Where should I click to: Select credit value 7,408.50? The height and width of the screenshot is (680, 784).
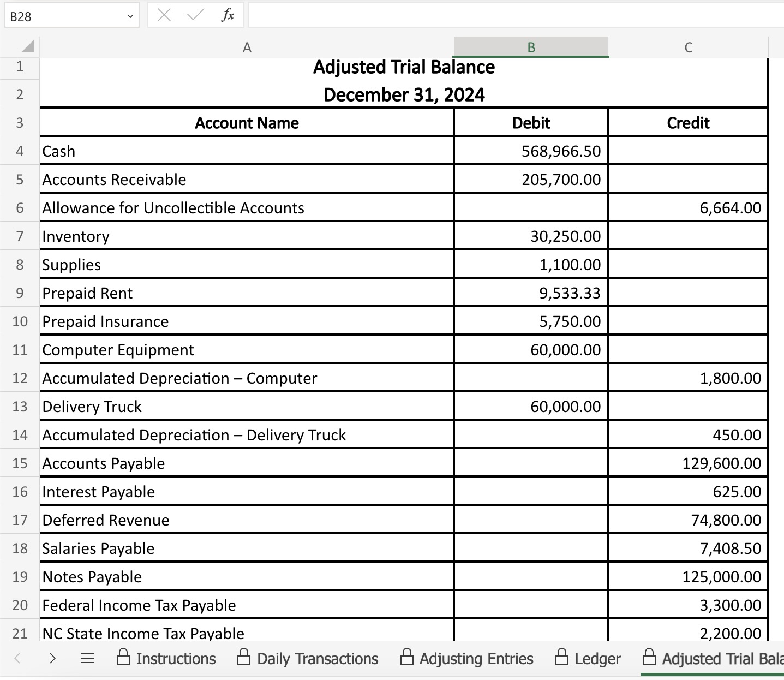pos(688,548)
